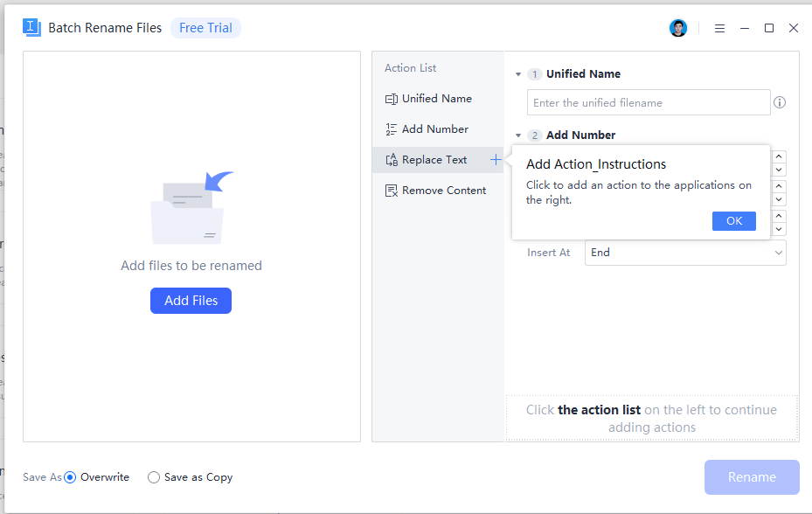Collapse the Unified Name step
This screenshot has width=812, height=514.
click(x=517, y=73)
